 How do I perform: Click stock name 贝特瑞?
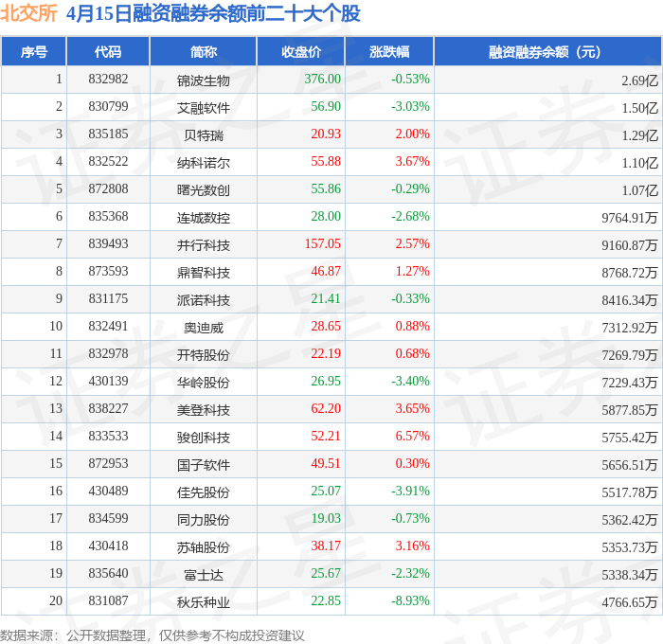204,135
